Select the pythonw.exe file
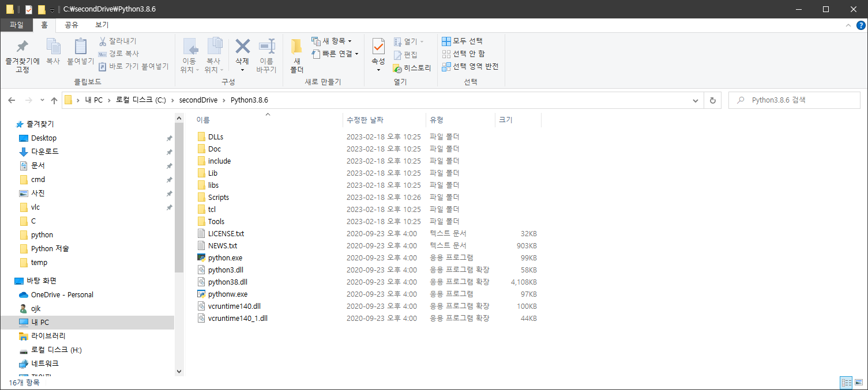The image size is (868, 390). pos(227,294)
